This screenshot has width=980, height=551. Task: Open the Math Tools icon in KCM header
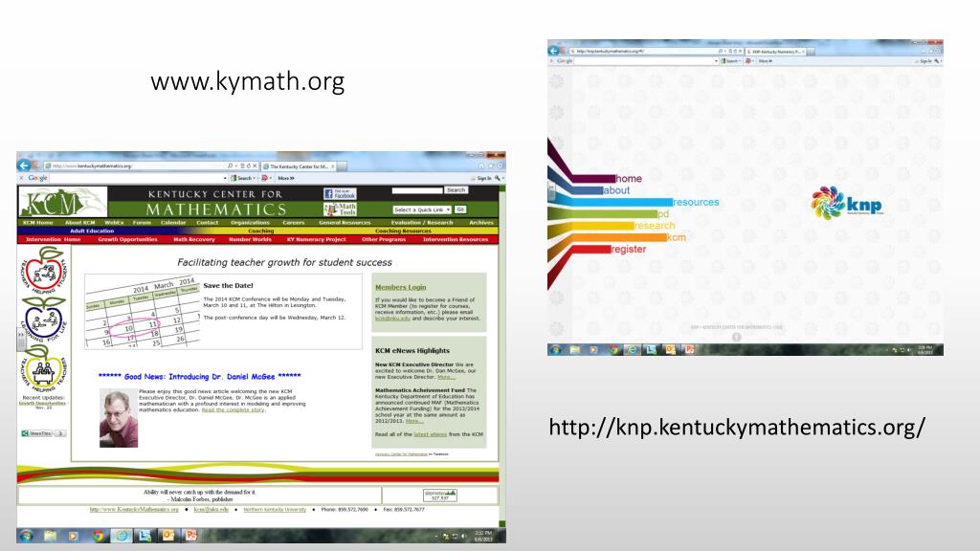pos(340,209)
